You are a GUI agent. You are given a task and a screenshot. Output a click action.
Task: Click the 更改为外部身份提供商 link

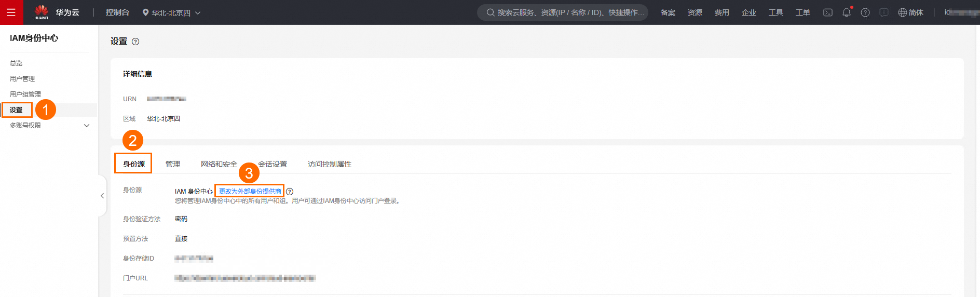click(250, 192)
